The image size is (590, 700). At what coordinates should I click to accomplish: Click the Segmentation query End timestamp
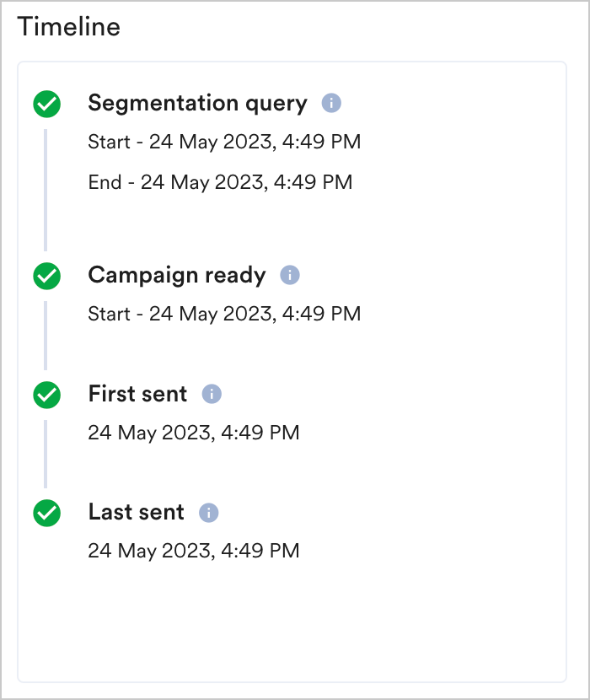pyautogui.click(x=220, y=182)
